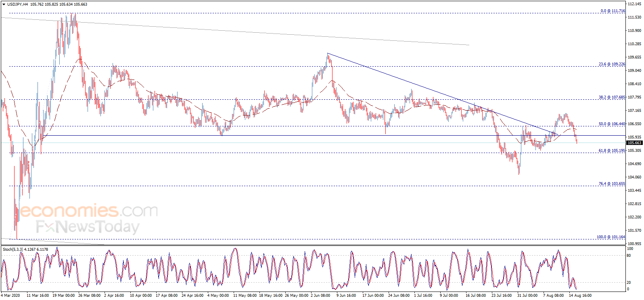Select the 38.2 @ 107.685 Fibonacci label
644x300 pixels.
click(x=612, y=97)
